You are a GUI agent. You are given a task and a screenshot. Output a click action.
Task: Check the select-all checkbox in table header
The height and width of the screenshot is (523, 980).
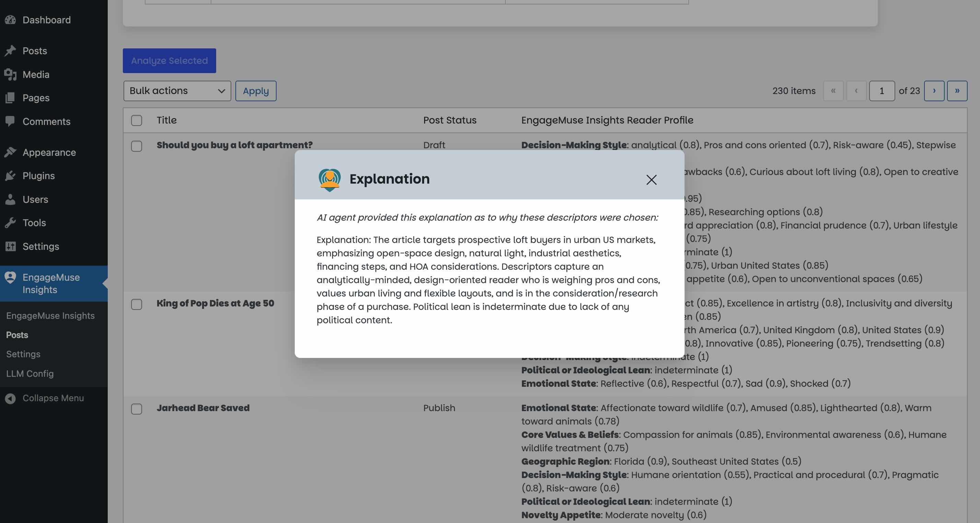(x=137, y=120)
